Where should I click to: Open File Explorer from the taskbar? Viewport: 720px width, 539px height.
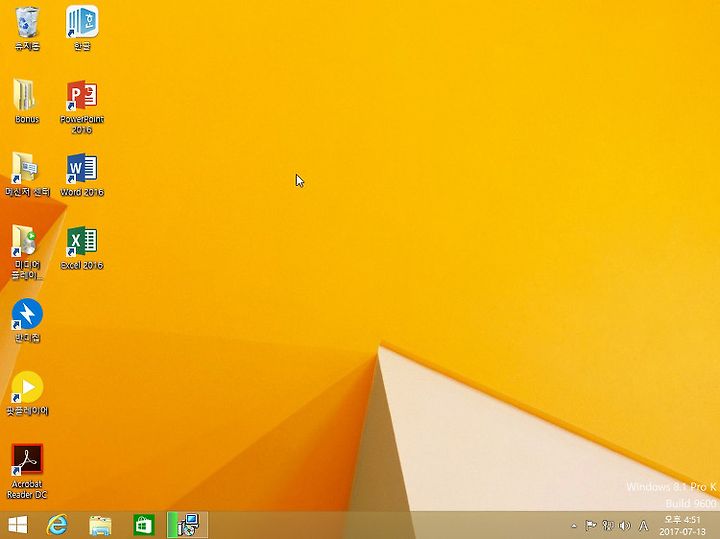click(100, 525)
